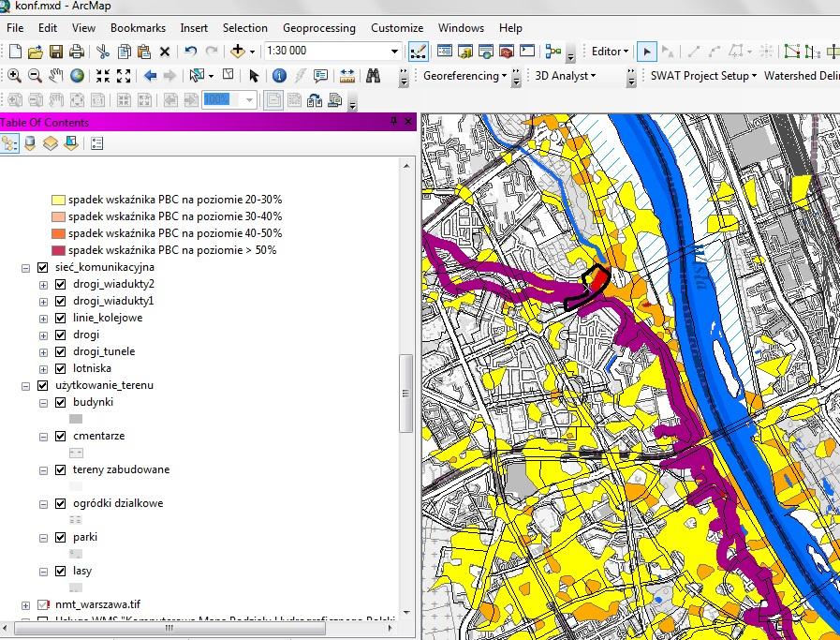840x640 pixels.
Task: Expand the nmt_warszawa.tif layer
Action: tap(25, 605)
